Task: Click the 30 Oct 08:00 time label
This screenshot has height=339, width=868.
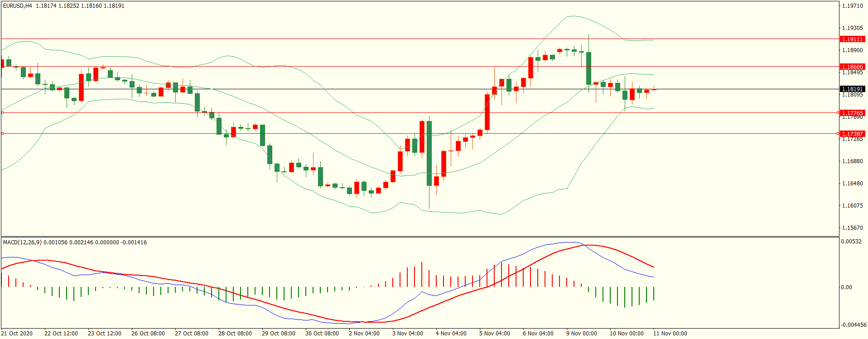Action: point(322,334)
